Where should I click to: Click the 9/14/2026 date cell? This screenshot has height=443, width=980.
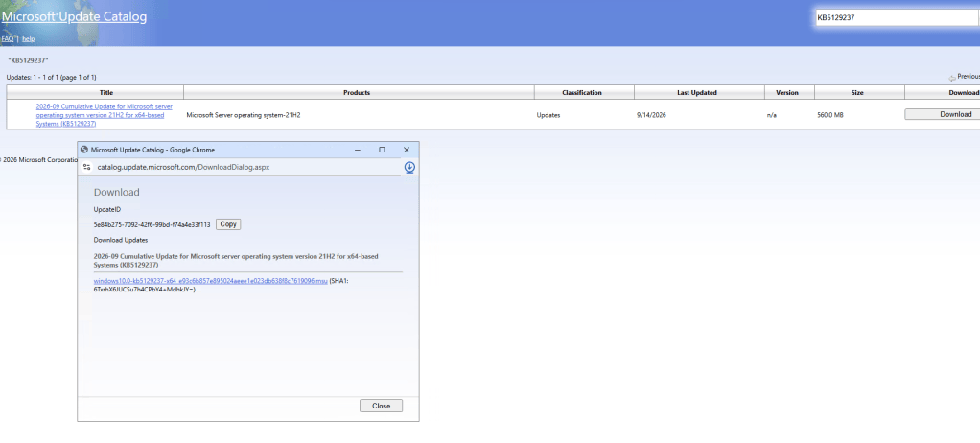651,115
